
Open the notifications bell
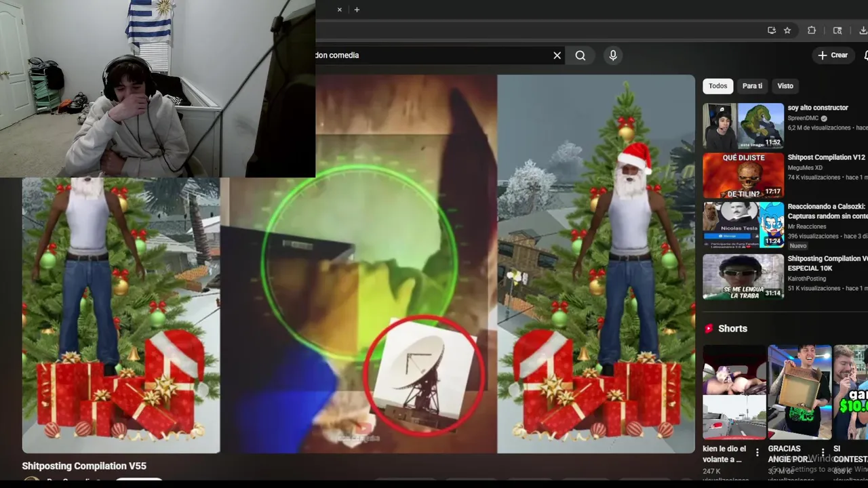865,56
